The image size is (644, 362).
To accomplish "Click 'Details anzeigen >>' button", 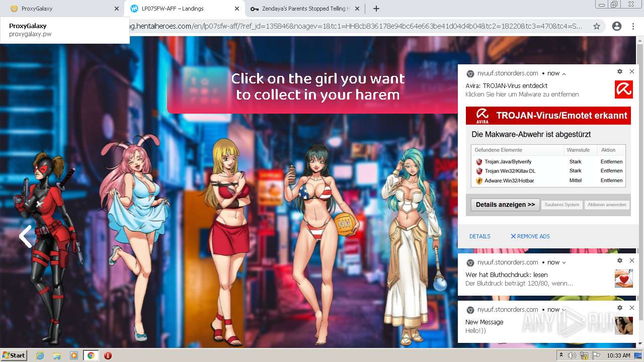I will pyautogui.click(x=505, y=205).
